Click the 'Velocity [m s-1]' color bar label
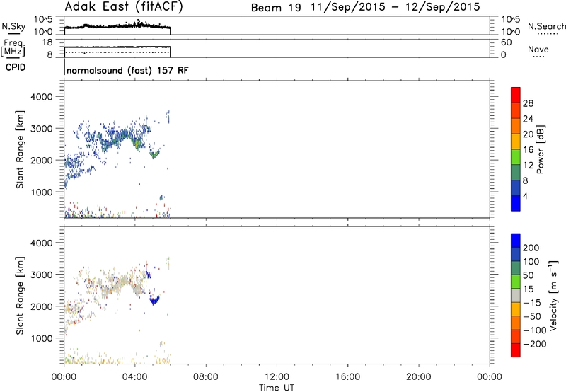This screenshot has width=566, height=392. [x=553, y=295]
